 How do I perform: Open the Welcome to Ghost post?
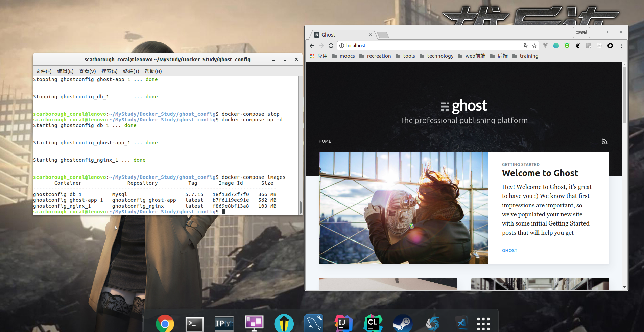540,173
